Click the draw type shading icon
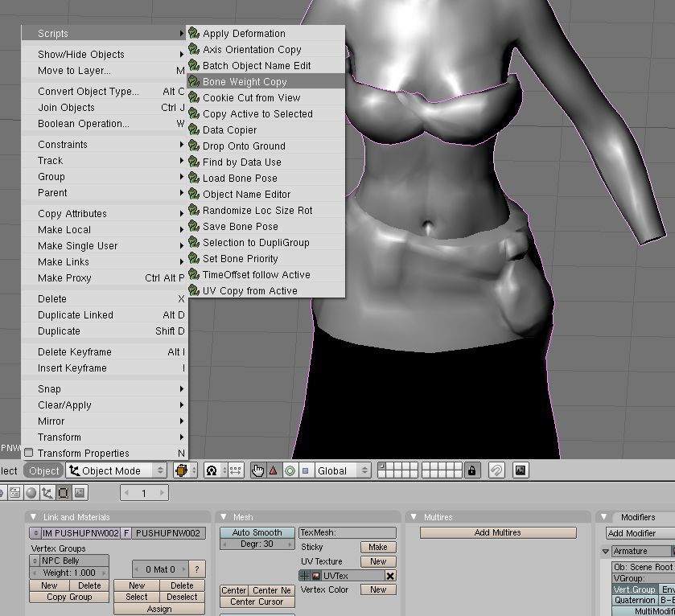675x616 pixels. pyautogui.click(x=183, y=470)
